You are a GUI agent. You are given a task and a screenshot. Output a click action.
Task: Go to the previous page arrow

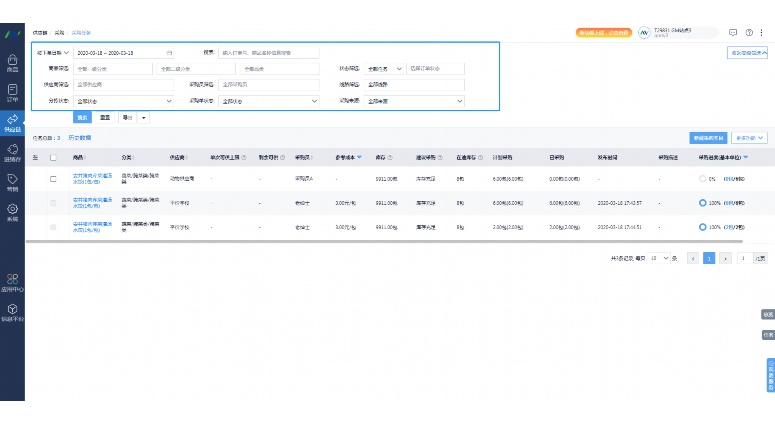tap(693, 258)
